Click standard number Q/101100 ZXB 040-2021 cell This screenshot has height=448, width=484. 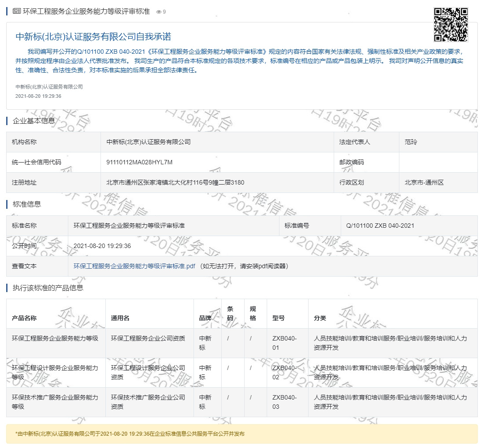tap(409, 226)
